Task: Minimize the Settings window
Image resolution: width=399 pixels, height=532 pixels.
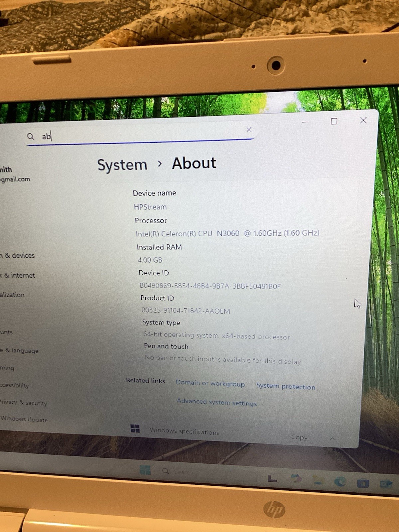Action: (305, 122)
